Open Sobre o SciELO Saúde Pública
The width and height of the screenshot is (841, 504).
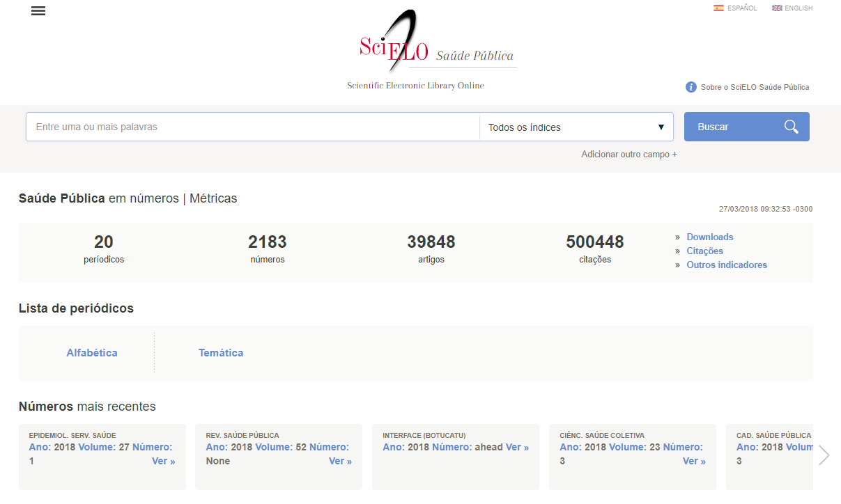tap(755, 88)
